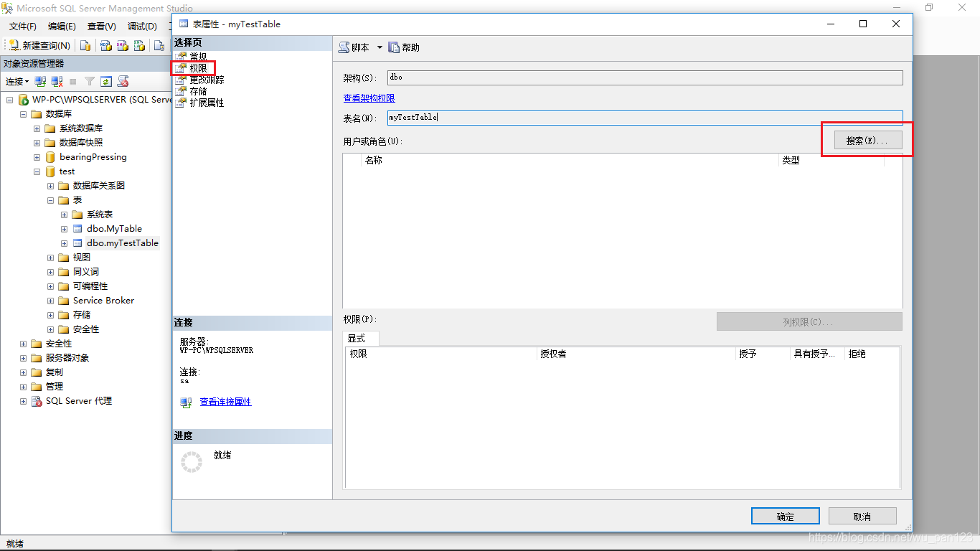The image size is (980, 551).
Task: Click the 搜索(E)... button
Action: click(x=867, y=141)
